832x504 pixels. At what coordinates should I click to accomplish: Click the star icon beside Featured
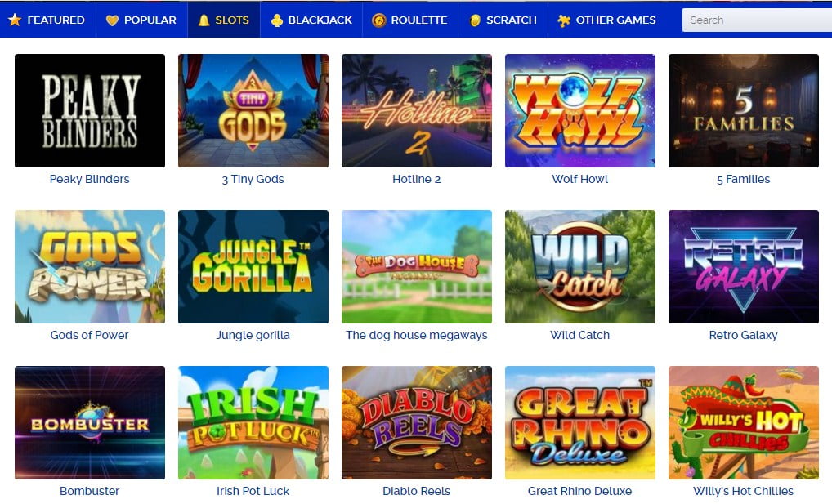click(15, 20)
